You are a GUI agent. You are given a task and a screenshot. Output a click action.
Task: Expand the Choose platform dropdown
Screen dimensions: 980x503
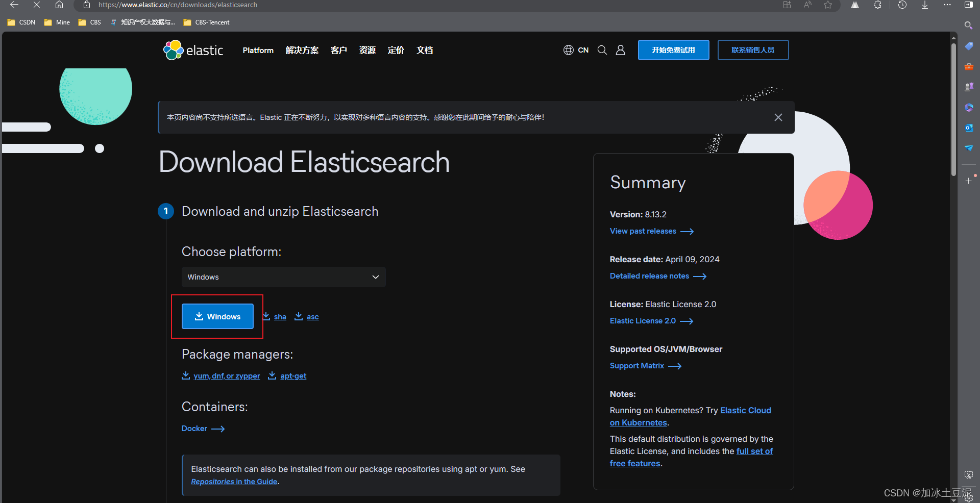tap(284, 277)
